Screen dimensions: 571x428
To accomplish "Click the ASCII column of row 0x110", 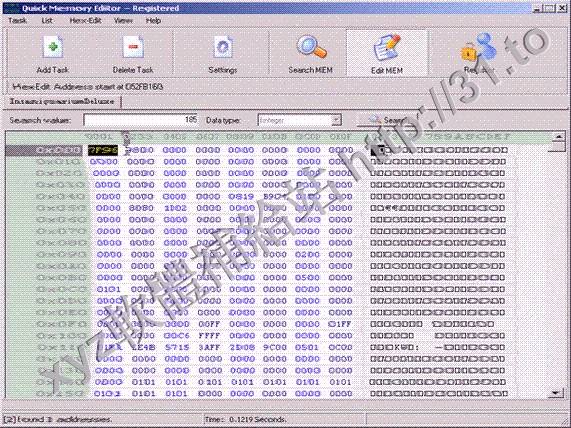I will pyautogui.click(x=437, y=347).
